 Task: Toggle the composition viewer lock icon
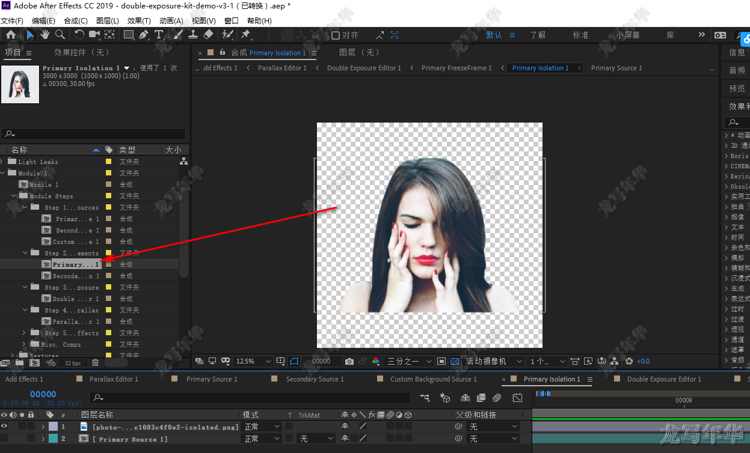(x=222, y=53)
